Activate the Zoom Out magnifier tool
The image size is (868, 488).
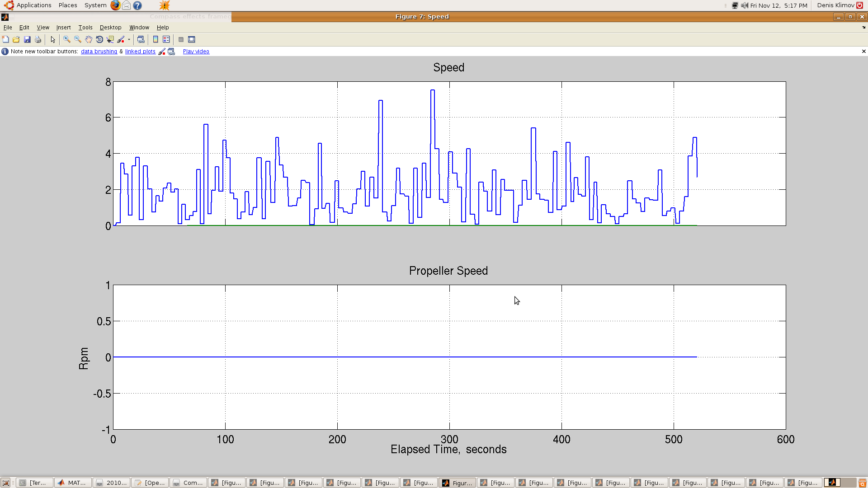(x=78, y=40)
